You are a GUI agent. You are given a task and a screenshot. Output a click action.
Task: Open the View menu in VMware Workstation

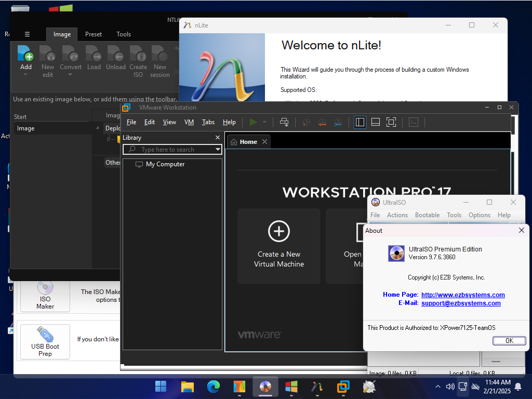pos(169,122)
